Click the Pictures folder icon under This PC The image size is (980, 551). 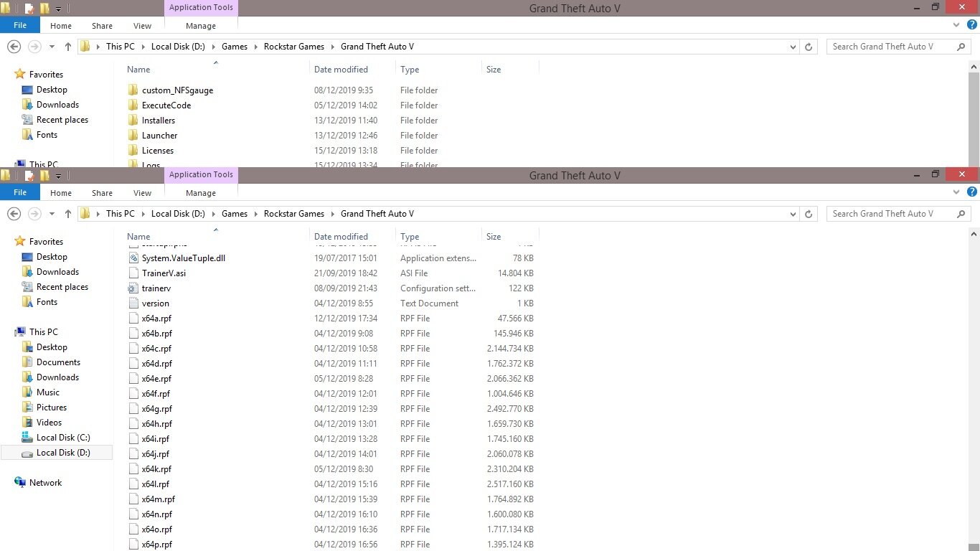[27, 408]
